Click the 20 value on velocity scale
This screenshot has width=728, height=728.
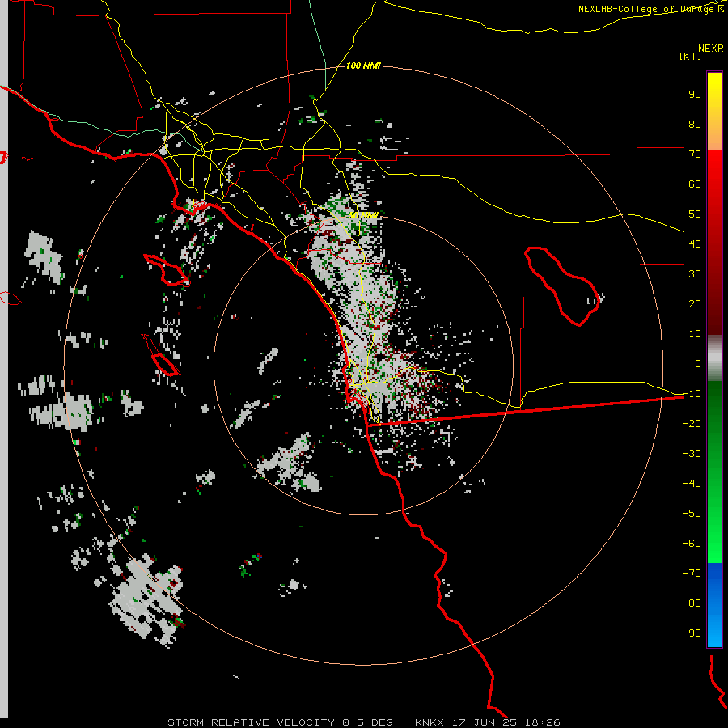695,303
